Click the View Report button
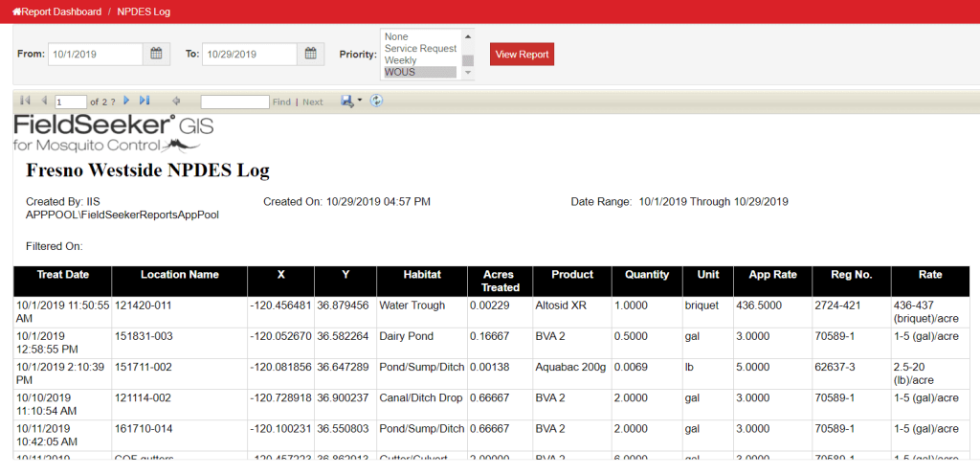980x475 pixels. tap(522, 55)
